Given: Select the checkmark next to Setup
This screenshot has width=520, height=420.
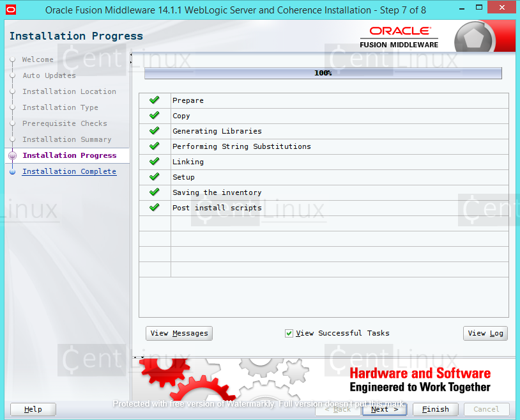Looking at the screenshot, I should click(x=155, y=176).
